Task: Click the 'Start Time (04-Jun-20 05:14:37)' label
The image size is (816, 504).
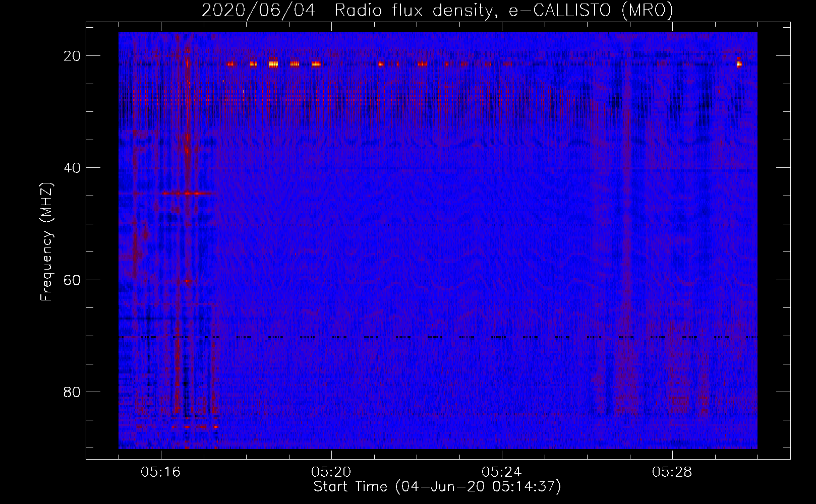Action: [437, 487]
